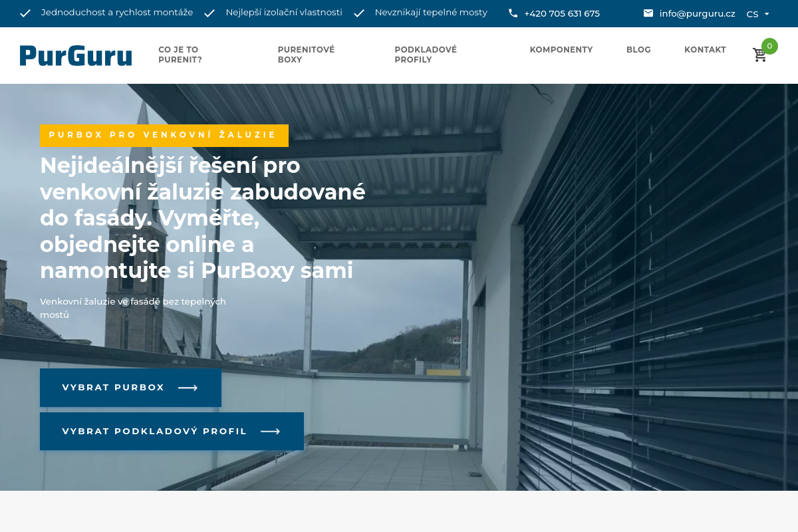Open the Podkladové profily menu

click(426, 55)
